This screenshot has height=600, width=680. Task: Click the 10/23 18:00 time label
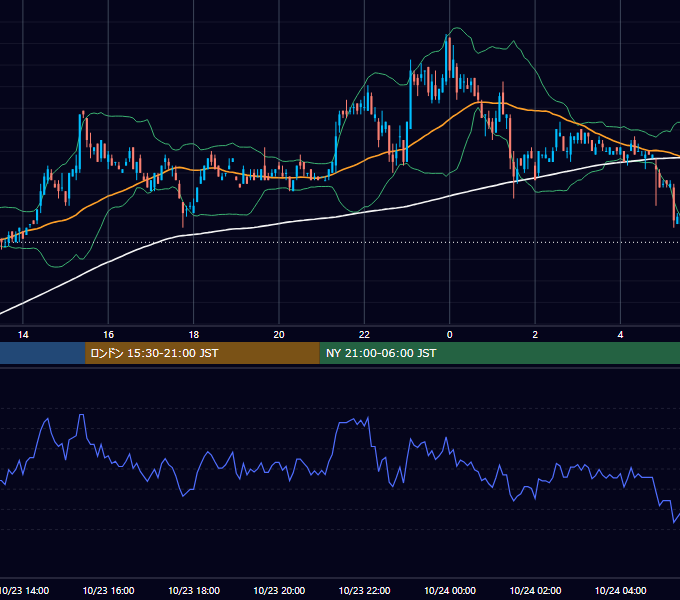point(194,590)
